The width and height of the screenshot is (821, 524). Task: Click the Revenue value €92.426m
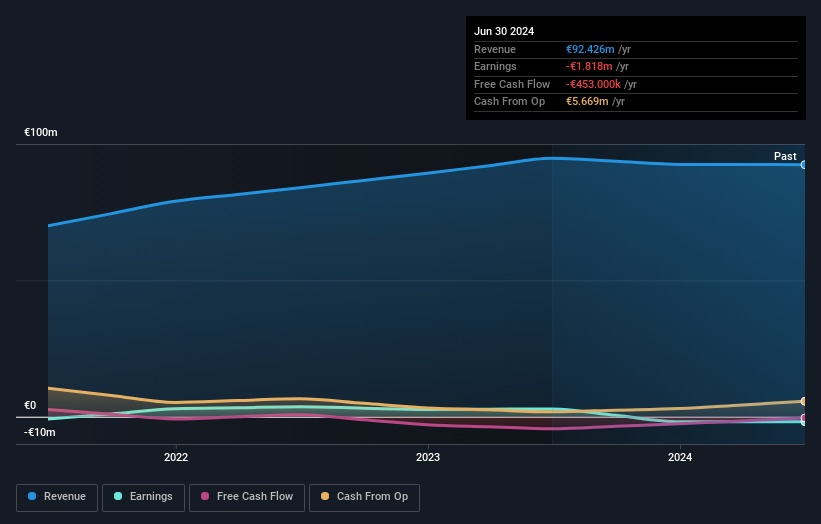pyautogui.click(x=590, y=49)
